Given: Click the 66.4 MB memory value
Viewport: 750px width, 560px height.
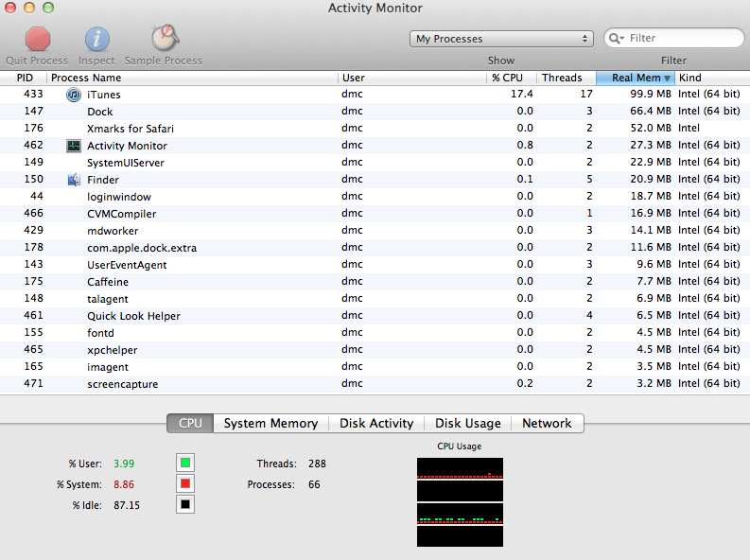Looking at the screenshot, I should (651, 111).
